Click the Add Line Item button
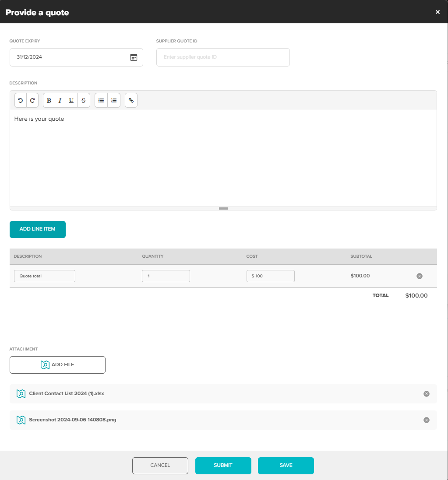 [x=38, y=229]
